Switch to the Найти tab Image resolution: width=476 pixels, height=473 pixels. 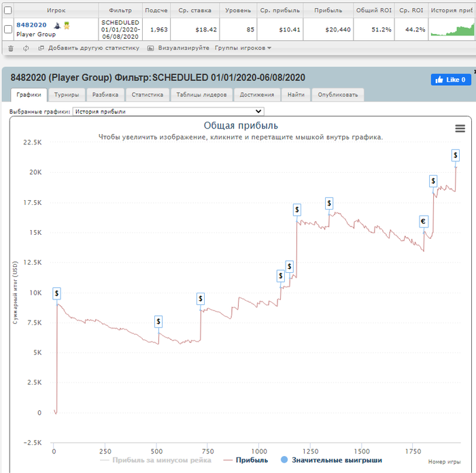pos(296,95)
